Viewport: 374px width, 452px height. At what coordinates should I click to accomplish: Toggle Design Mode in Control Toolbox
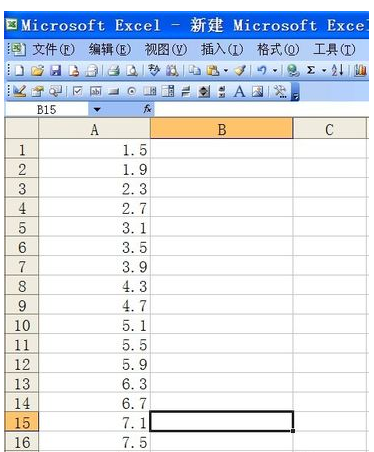pos(20,91)
